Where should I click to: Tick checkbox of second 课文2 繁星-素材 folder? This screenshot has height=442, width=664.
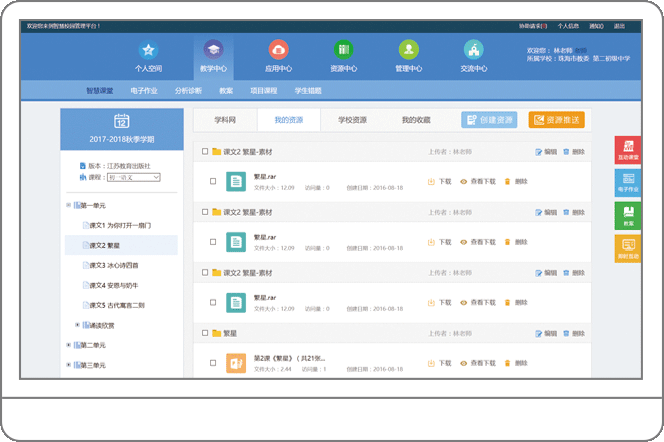tap(205, 212)
